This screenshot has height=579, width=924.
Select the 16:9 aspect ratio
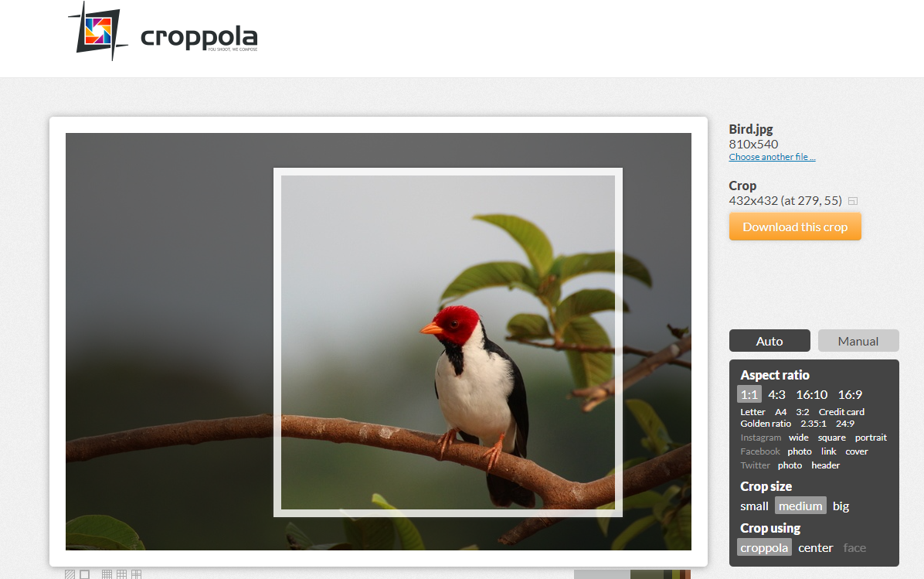pyautogui.click(x=850, y=394)
